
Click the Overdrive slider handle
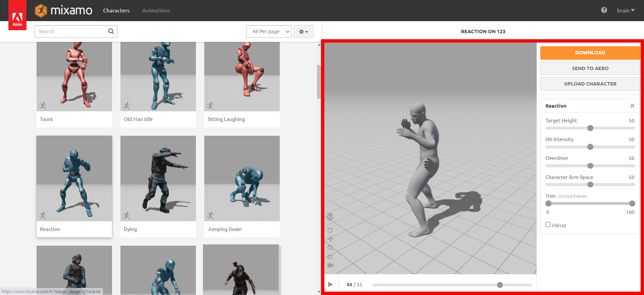coord(590,166)
